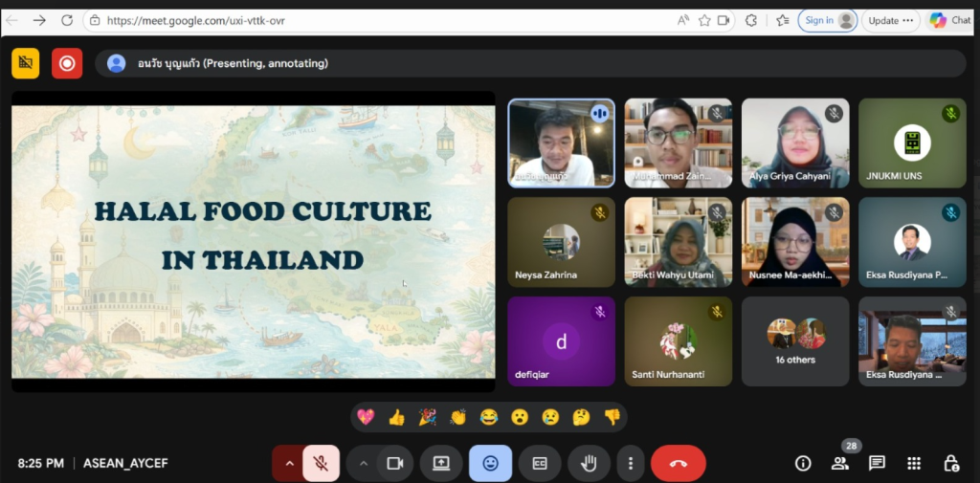Expand audio settings arrow beside microphone

[288, 463]
